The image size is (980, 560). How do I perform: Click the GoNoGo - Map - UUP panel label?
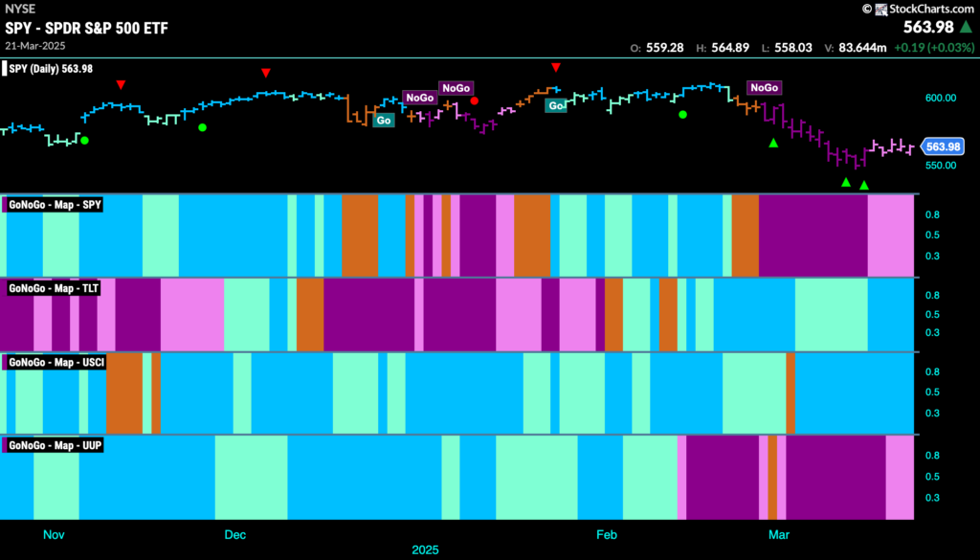point(55,445)
